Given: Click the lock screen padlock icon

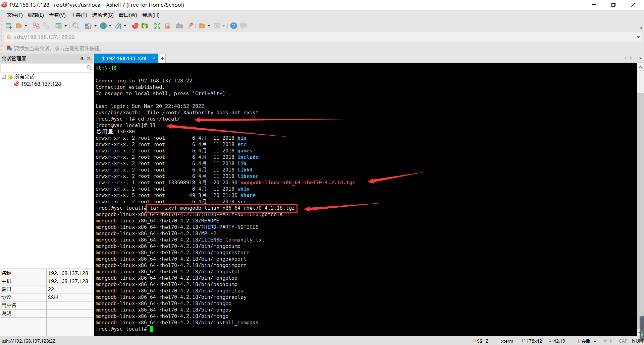Looking at the screenshot, I should 167,26.
